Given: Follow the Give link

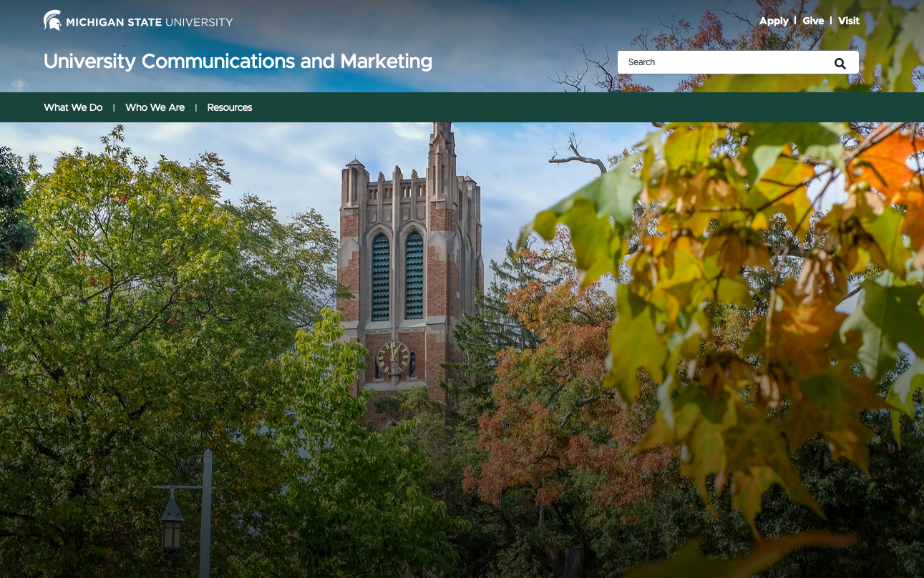Looking at the screenshot, I should tap(813, 21).
